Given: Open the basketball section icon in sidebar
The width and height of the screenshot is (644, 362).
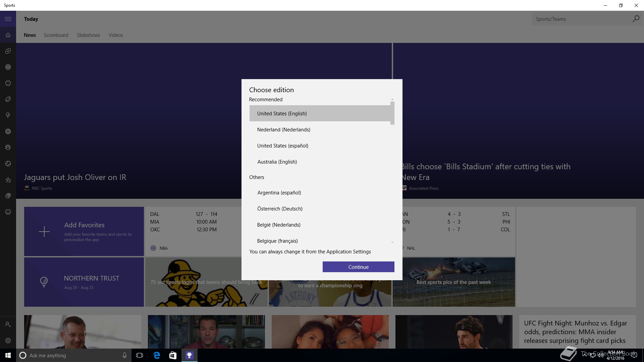Looking at the screenshot, I should pos(8,67).
